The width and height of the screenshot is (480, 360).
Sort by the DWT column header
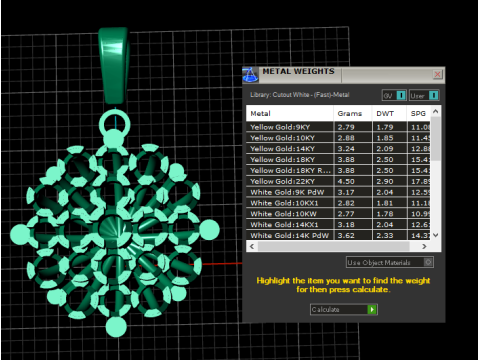click(389, 114)
